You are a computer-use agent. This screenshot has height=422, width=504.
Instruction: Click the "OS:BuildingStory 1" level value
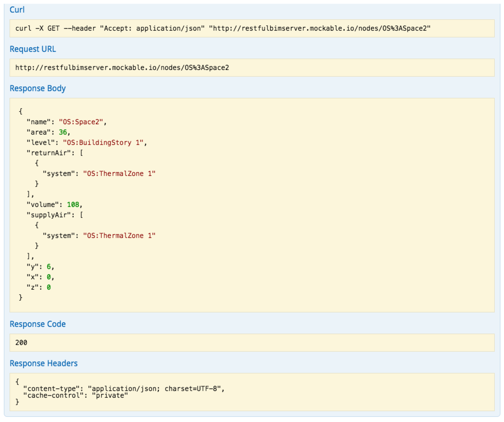[x=103, y=143]
